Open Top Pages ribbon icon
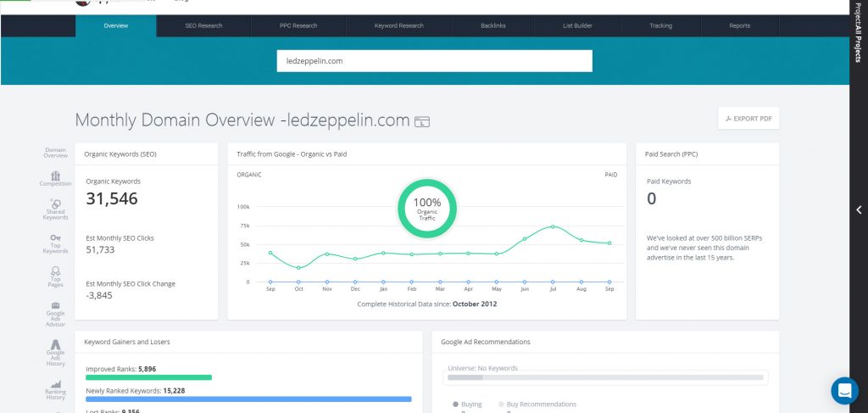 tap(55, 271)
